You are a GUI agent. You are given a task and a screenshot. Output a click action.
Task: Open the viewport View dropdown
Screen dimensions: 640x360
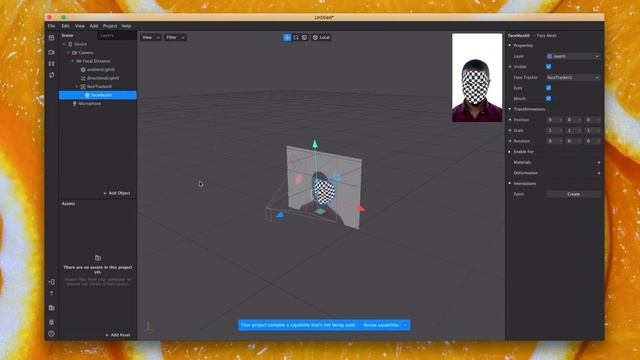[151, 38]
